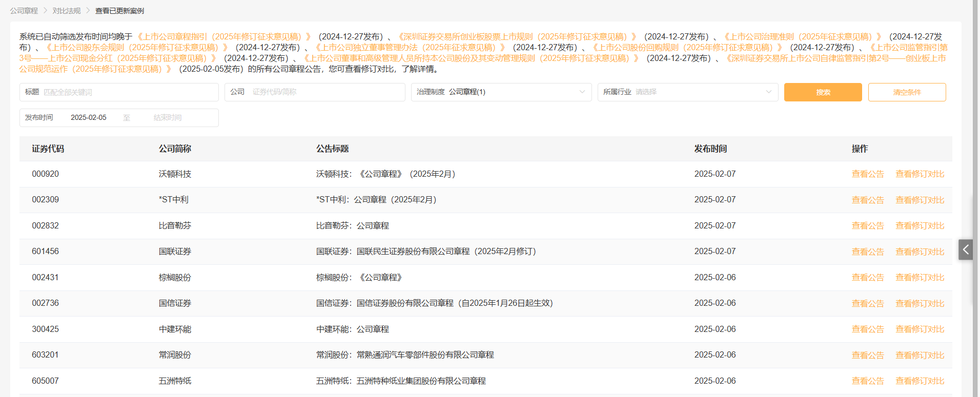Open 上市公司治理准则 (2025年征求意见稿) link
Image resolution: width=980 pixels, height=397 pixels.
tap(803, 37)
